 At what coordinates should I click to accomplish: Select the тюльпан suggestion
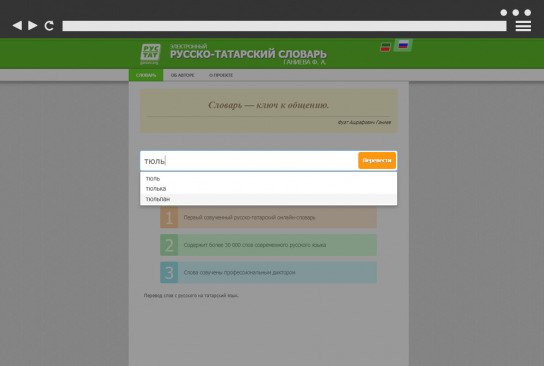pos(269,199)
